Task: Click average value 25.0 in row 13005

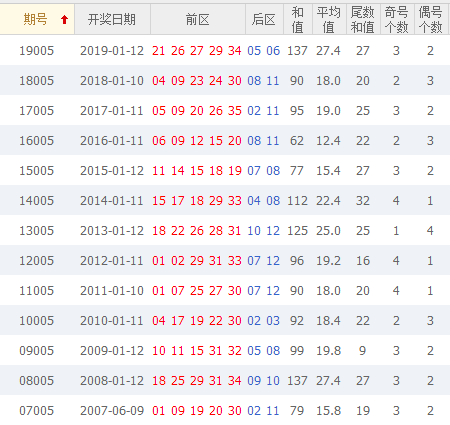Action: pos(328,231)
